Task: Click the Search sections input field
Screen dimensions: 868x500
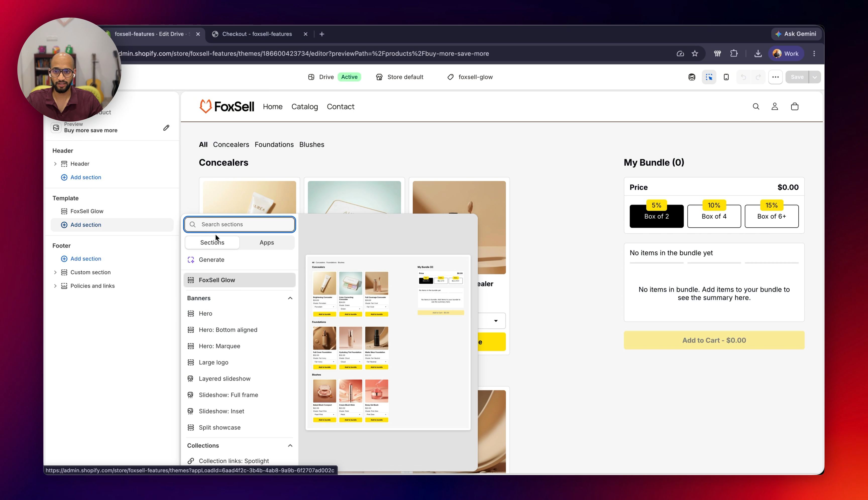Action: pyautogui.click(x=240, y=224)
